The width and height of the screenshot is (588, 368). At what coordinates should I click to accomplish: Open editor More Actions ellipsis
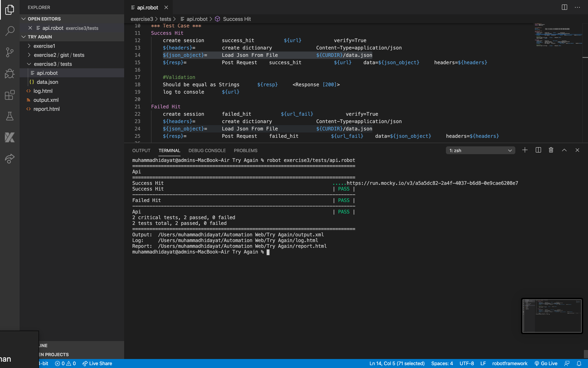[577, 7]
